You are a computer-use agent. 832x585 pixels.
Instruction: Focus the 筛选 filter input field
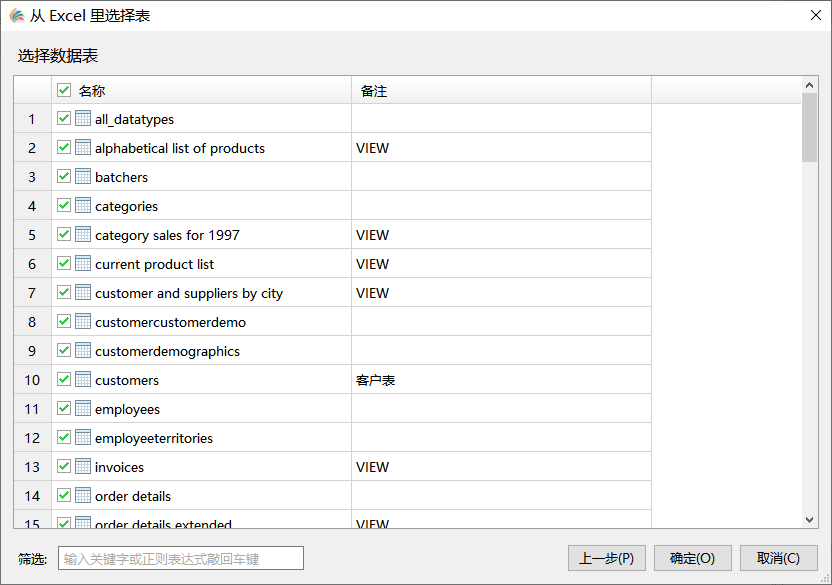[x=181, y=558]
